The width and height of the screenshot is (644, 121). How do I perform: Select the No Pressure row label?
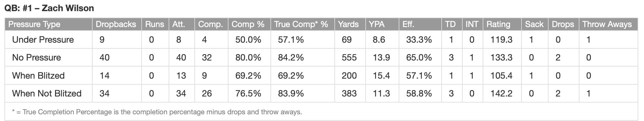pyautogui.click(x=37, y=58)
